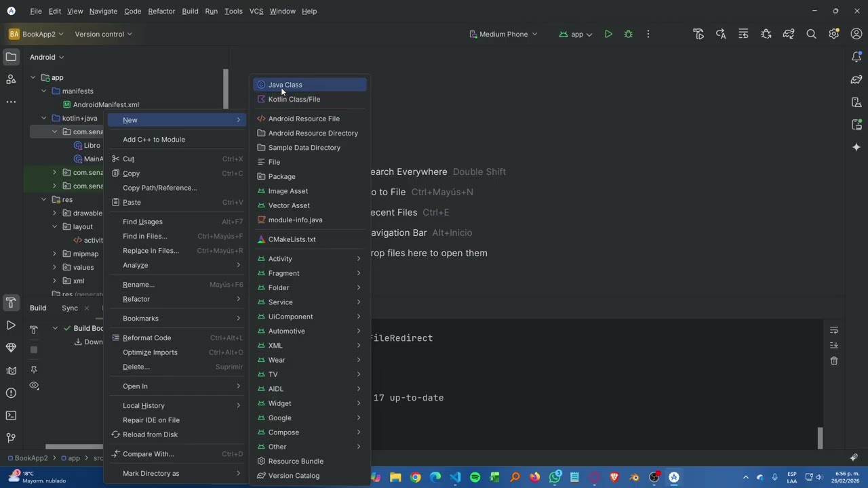Open the Medium Phone device dropdown

click(x=503, y=34)
